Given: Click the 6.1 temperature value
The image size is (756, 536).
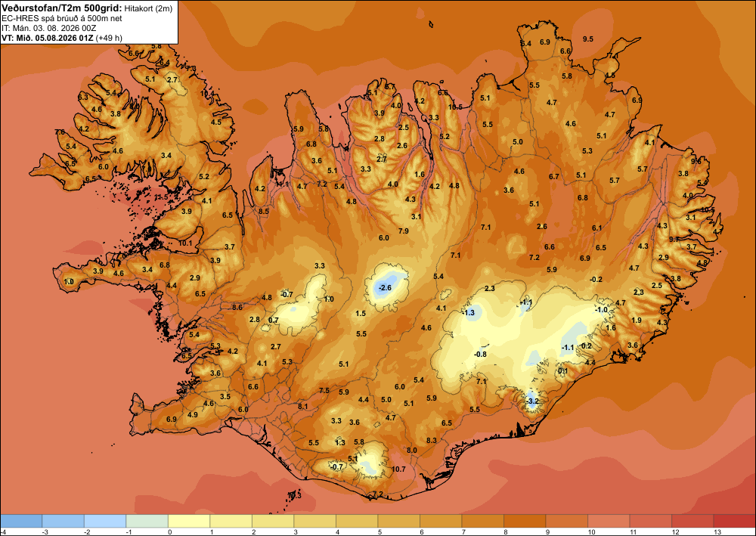Looking at the screenshot, I should tap(597, 228).
